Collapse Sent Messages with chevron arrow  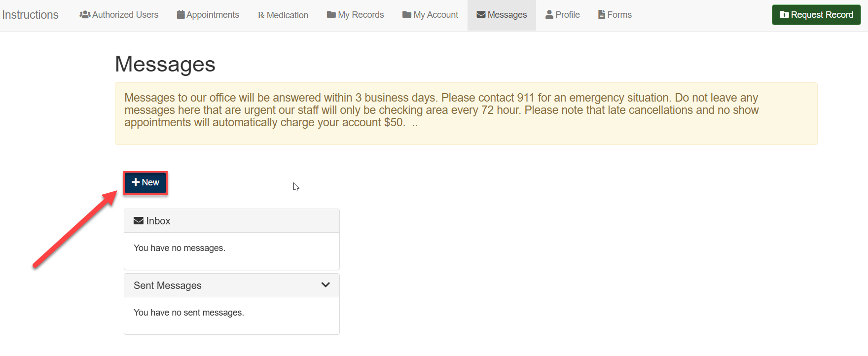(325, 285)
